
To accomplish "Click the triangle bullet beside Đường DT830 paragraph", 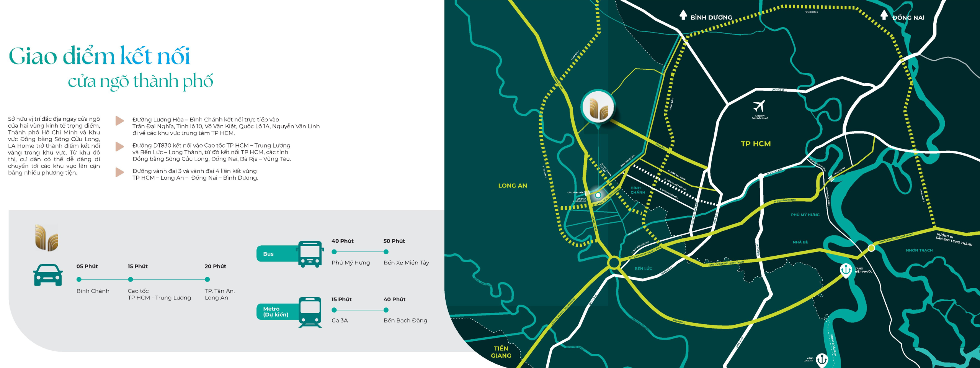I will point(120,146).
